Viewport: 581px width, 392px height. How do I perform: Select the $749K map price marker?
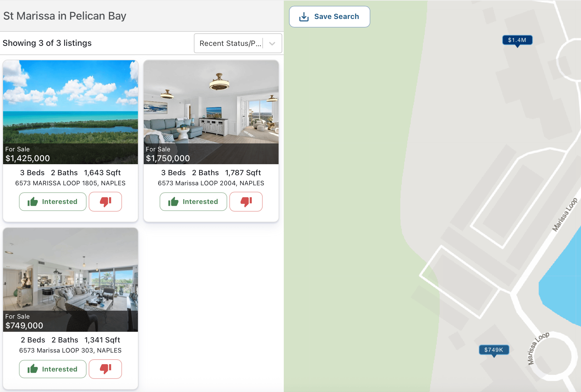[x=494, y=350]
